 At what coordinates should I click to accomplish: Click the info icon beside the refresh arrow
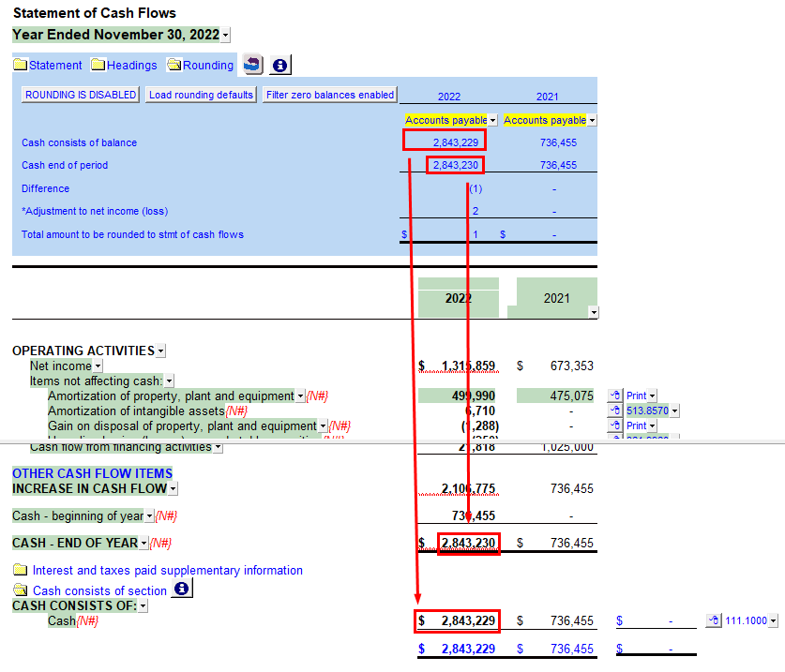(279, 65)
